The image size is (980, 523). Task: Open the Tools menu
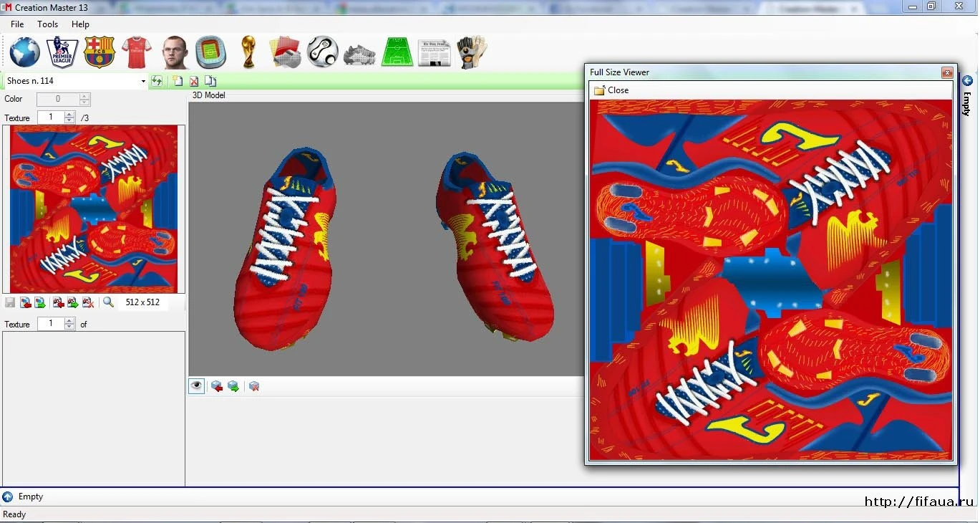47,24
